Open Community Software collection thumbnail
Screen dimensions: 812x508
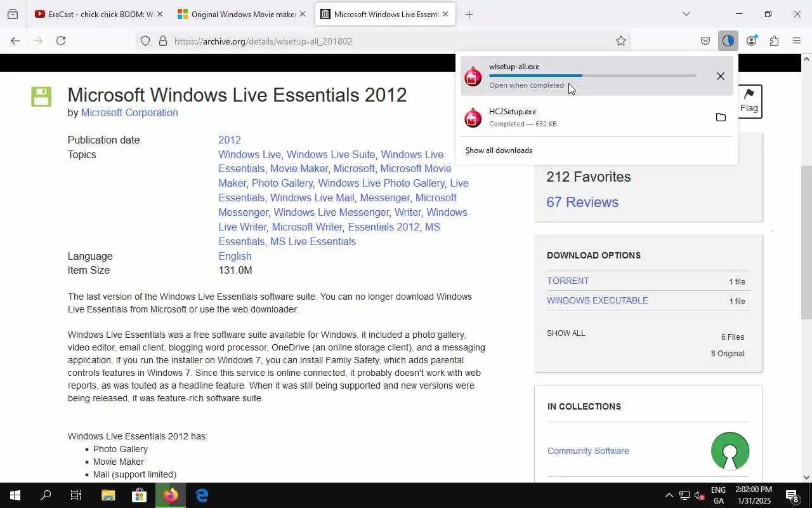[730, 451]
